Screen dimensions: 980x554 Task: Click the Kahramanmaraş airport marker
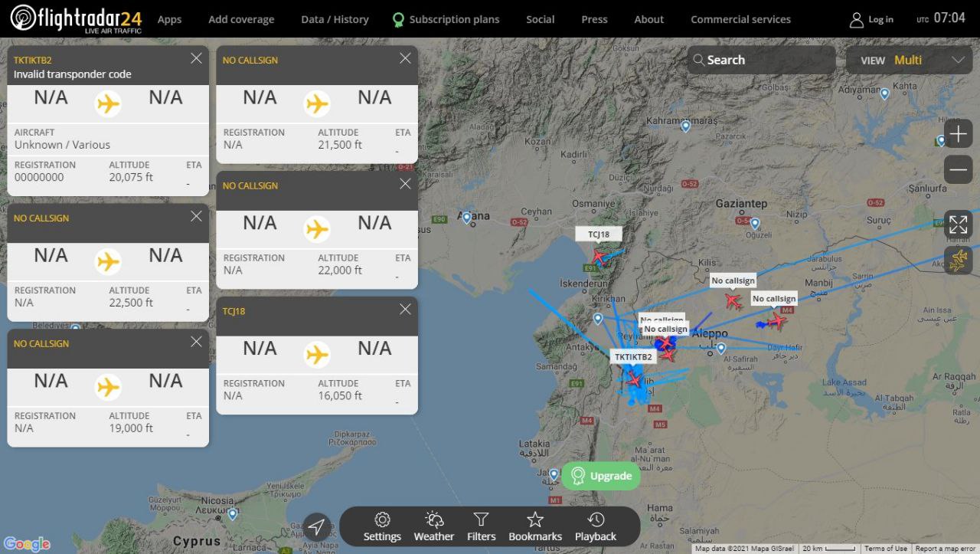(686, 125)
